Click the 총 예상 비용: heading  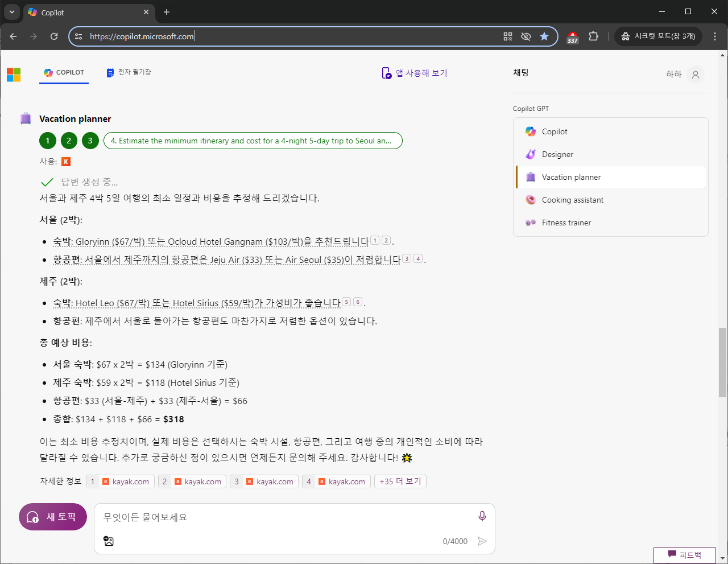(66, 343)
